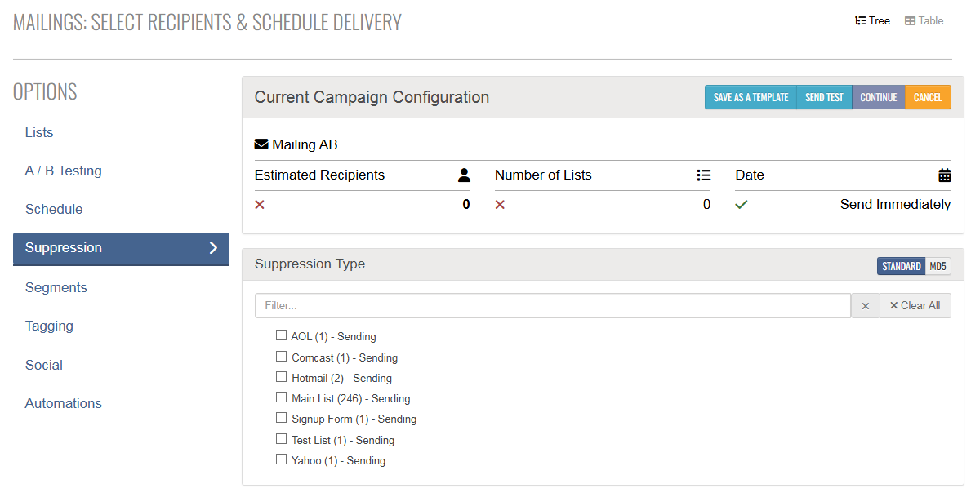
Task: Click the list icon beside Number of Lists
Action: click(x=704, y=175)
